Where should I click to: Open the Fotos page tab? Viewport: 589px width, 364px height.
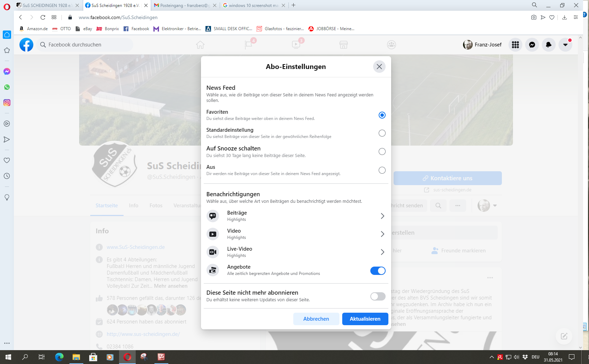(156, 206)
